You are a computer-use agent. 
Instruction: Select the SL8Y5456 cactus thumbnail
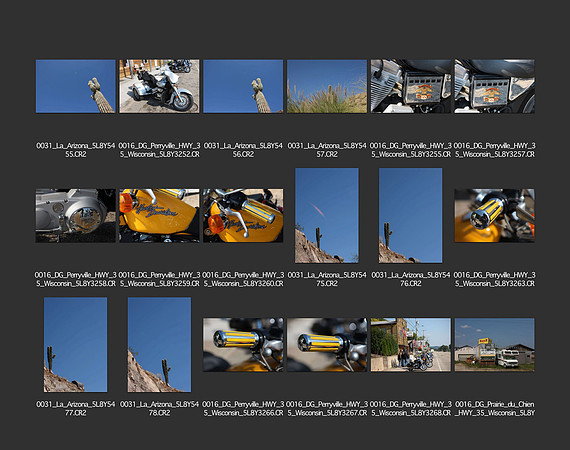click(243, 86)
